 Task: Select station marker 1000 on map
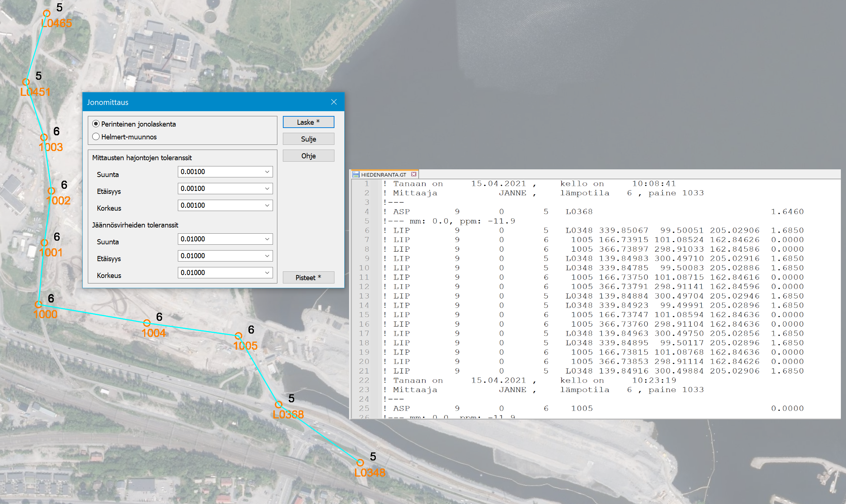[x=38, y=304]
